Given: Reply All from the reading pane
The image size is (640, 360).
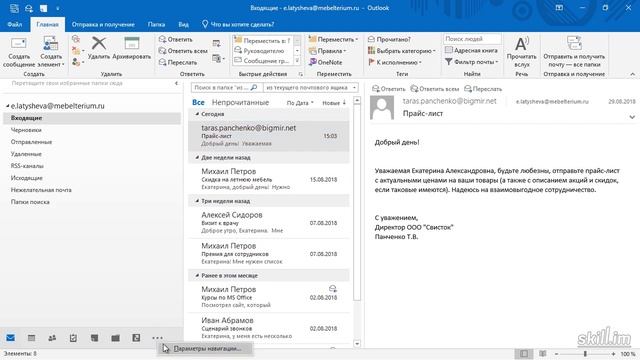Looking at the screenshot, I should (x=435, y=89).
